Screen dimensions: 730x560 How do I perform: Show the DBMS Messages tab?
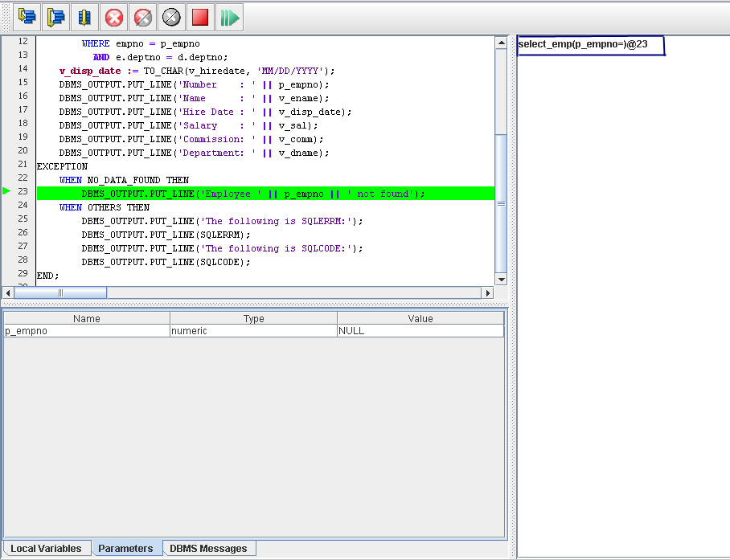(208, 548)
